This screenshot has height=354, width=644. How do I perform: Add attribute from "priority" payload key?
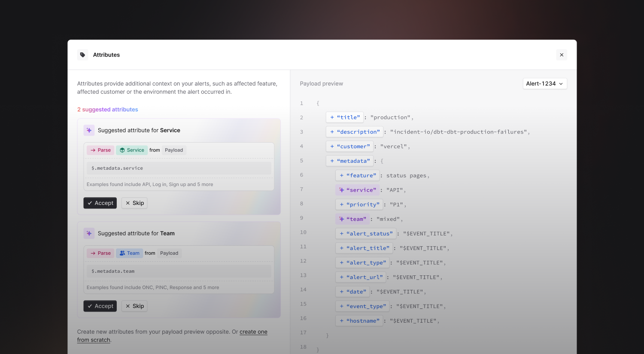coord(359,204)
